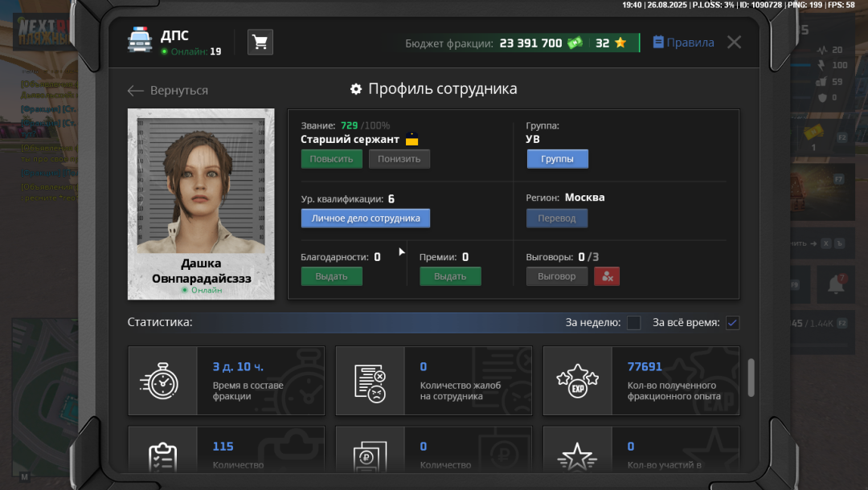Go back using the Вернуться arrow
The height and width of the screenshot is (490, 868).
[135, 91]
